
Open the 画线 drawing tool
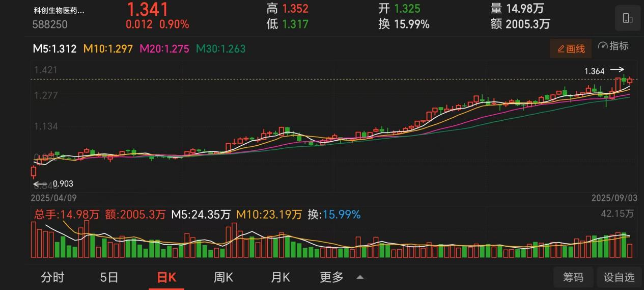571,49
